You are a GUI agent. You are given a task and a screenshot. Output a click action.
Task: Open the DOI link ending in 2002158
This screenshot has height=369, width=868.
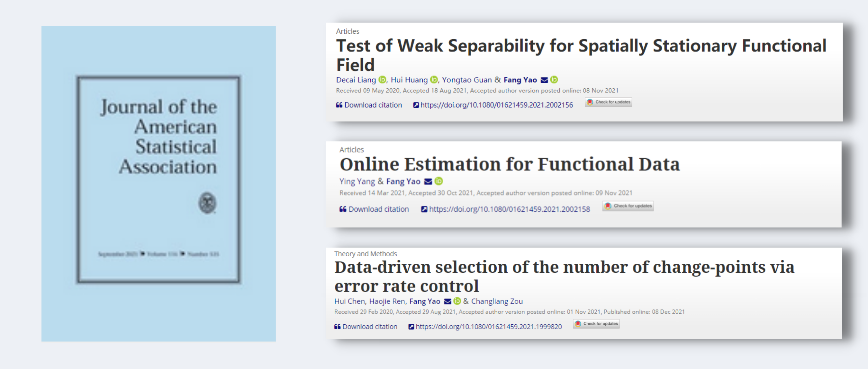[509, 209]
